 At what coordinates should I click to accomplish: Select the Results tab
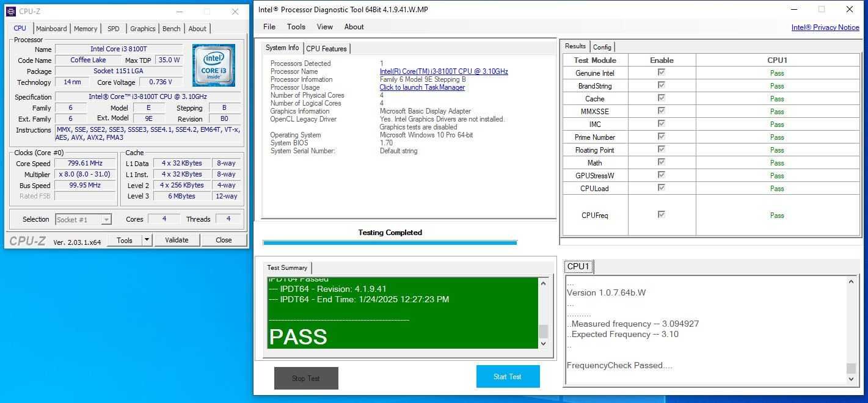(575, 46)
